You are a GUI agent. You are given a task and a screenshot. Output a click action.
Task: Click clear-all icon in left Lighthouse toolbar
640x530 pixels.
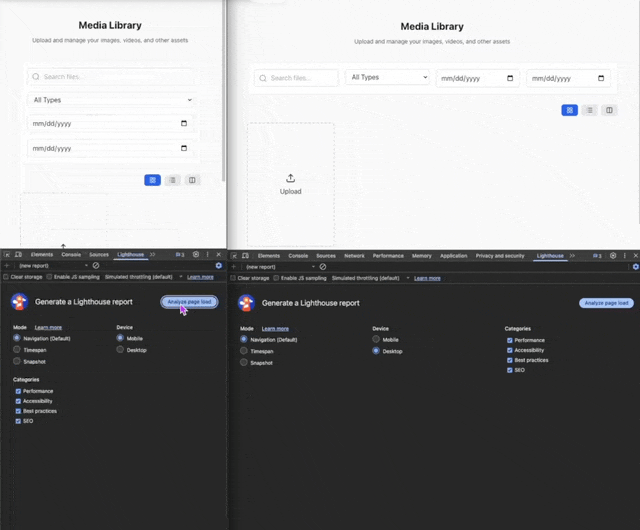[x=96, y=265]
